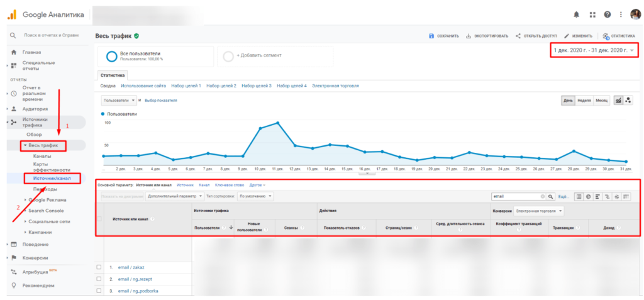Click Выбор показателя link
This screenshot has height=300, width=644.
pyautogui.click(x=161, y=100)
